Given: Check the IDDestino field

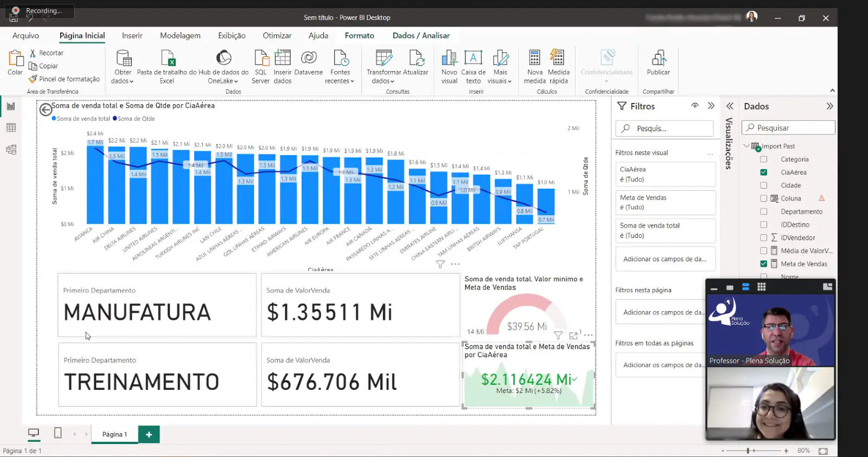Looking at the screenshot, I should tap(764, 224).
